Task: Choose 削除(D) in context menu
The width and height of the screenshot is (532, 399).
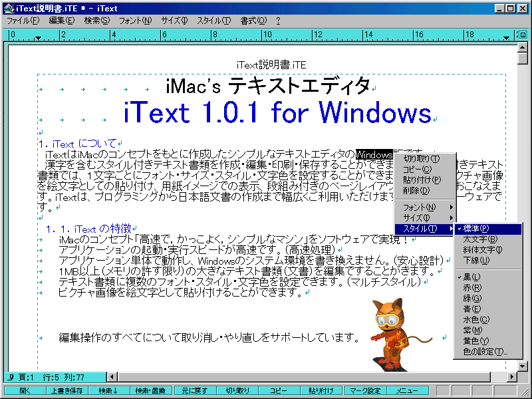Action: [x=424, y=191]
